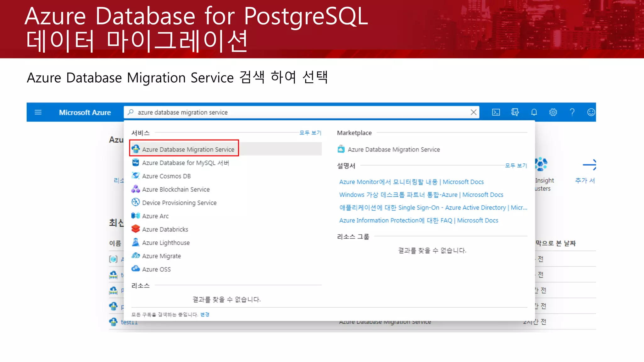Open Windows 가상 데스크톱 파트너 통합 doc link
Screen dimensions: 644x362
pos(421,195)
